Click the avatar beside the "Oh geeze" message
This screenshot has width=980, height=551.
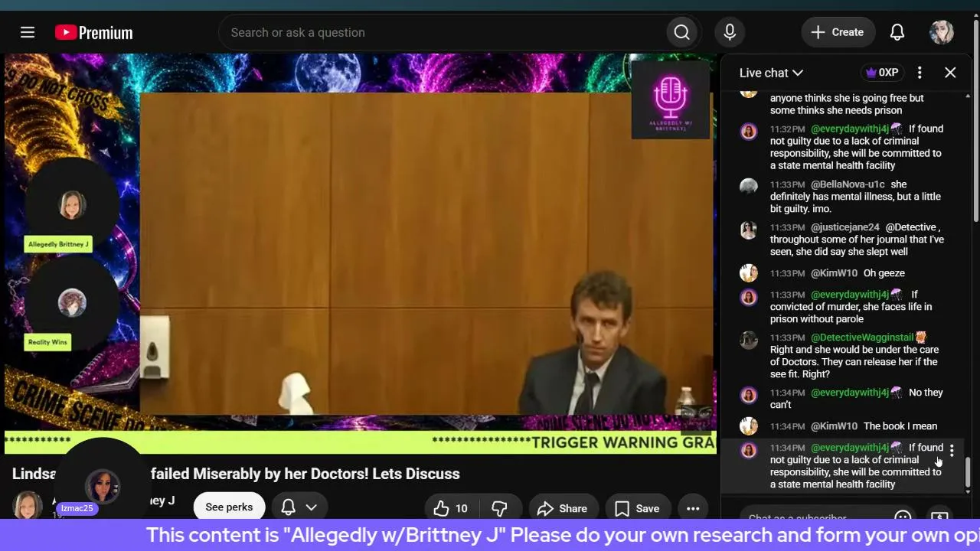(x=749, y=273)
